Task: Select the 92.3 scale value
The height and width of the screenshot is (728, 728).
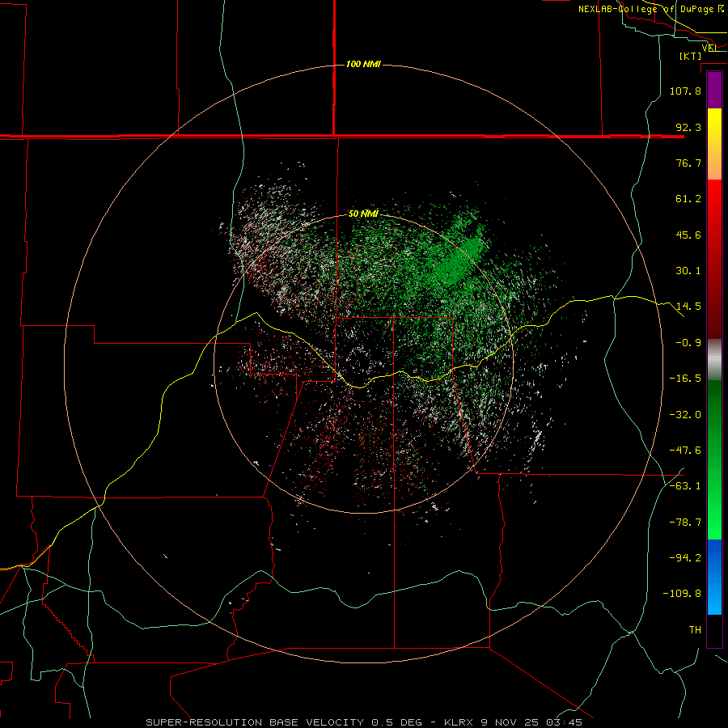Action: click(x=688, y=127)
